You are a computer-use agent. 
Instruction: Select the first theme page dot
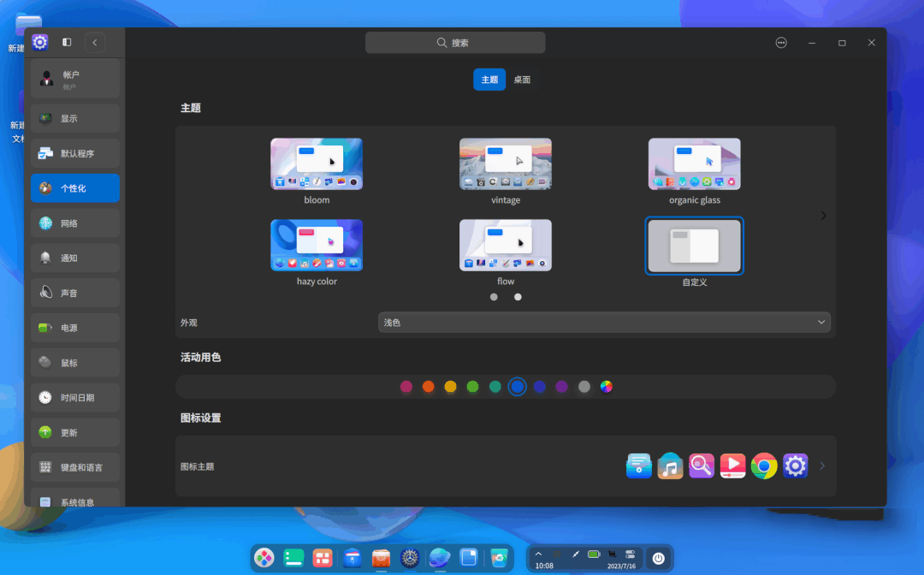(494, 297)
